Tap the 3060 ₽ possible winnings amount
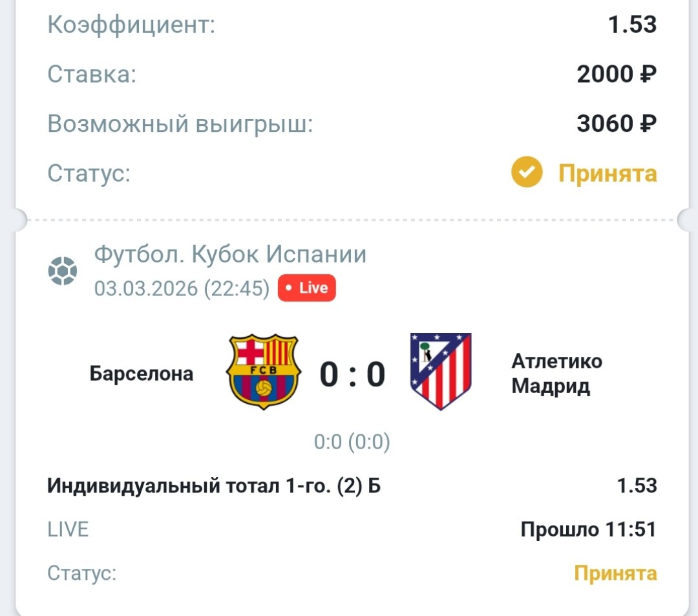Screen dimensions: 698x616 [617, 123]
